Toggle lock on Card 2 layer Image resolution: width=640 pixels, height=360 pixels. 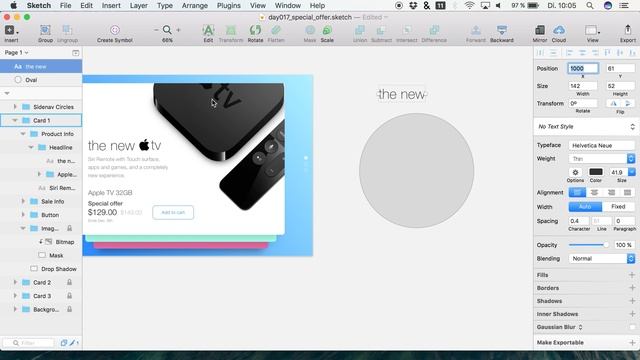click(69, 282)
